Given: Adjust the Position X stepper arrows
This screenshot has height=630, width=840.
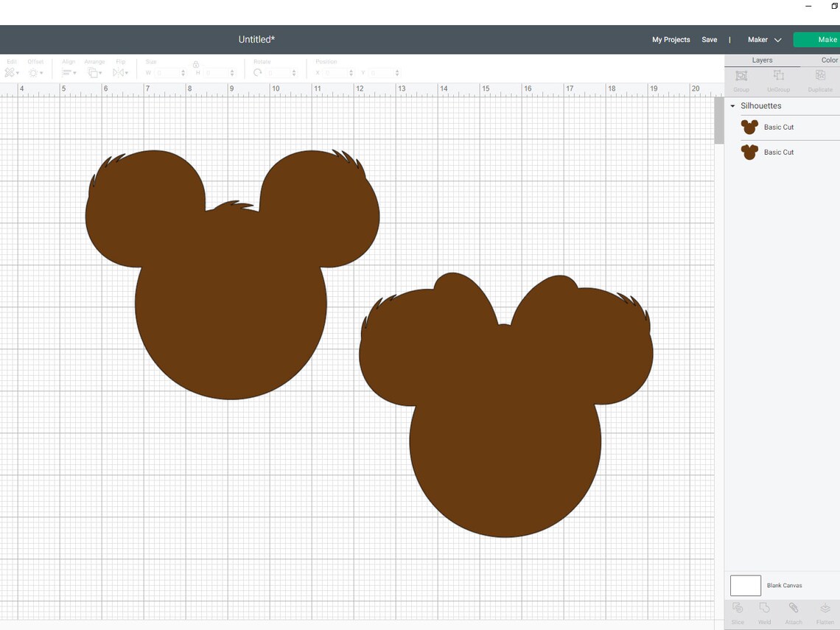Looking at the screenshot, I should point(351,73).
